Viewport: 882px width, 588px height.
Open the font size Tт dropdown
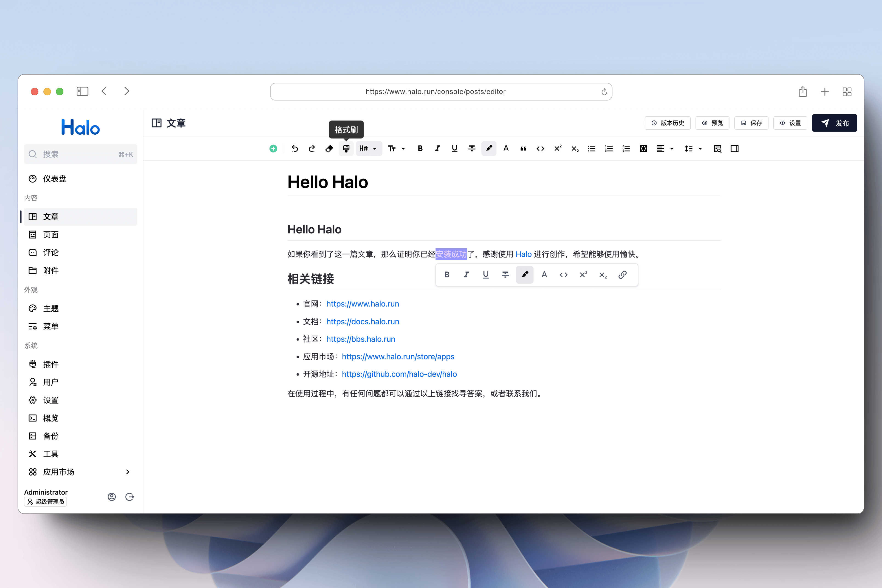(396, 149)
